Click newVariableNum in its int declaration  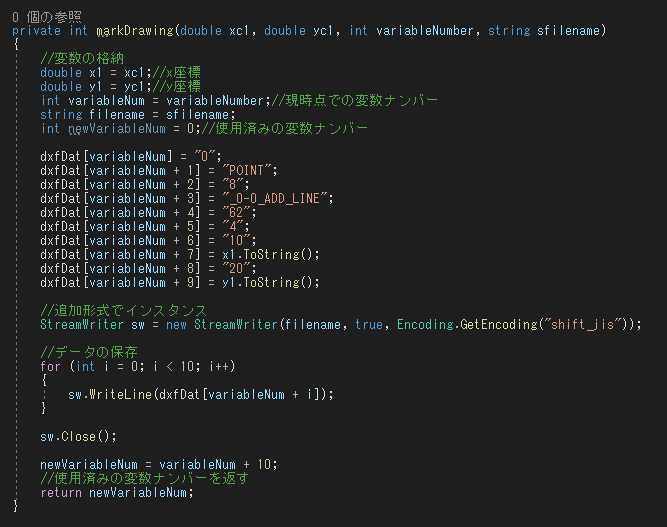point(117,128)
